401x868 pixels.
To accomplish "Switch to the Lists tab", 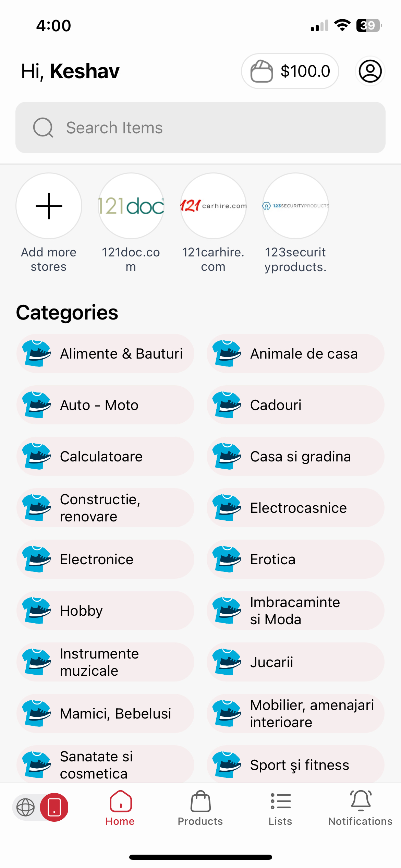I will [280, 808].
